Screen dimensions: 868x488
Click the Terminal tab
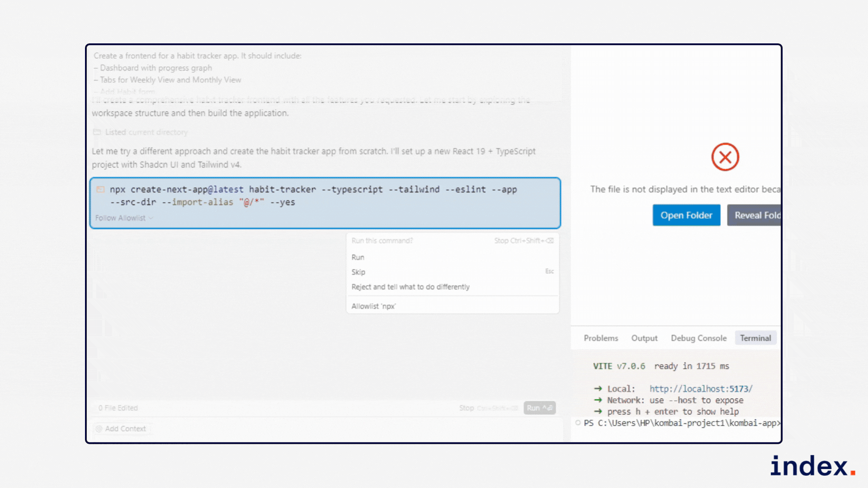click(755, 338)
